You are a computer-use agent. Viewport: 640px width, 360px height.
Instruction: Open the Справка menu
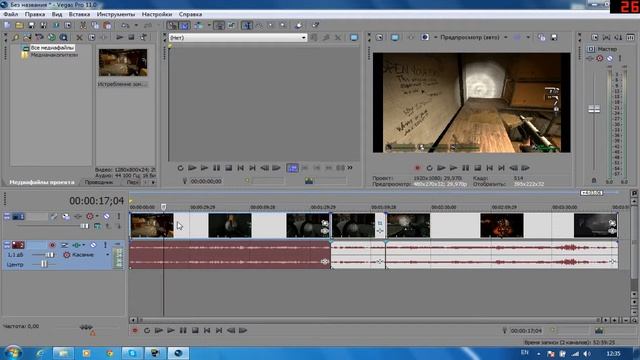click(190, 14)
